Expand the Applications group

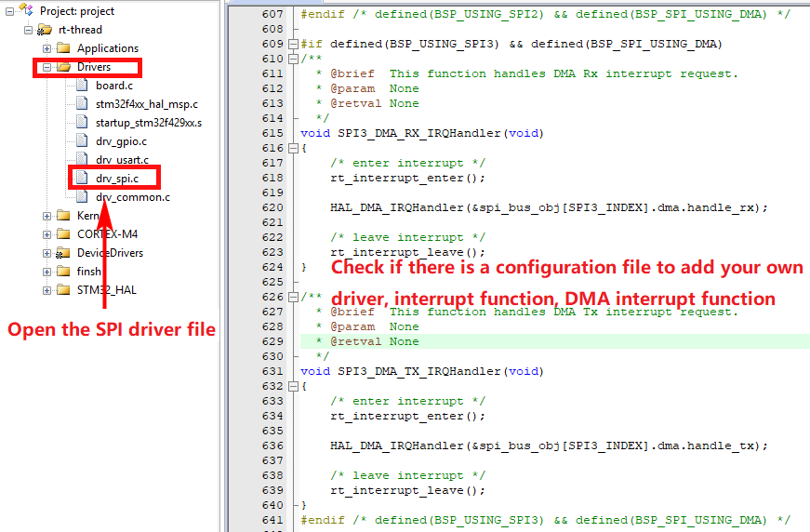(x=46, y=48)
